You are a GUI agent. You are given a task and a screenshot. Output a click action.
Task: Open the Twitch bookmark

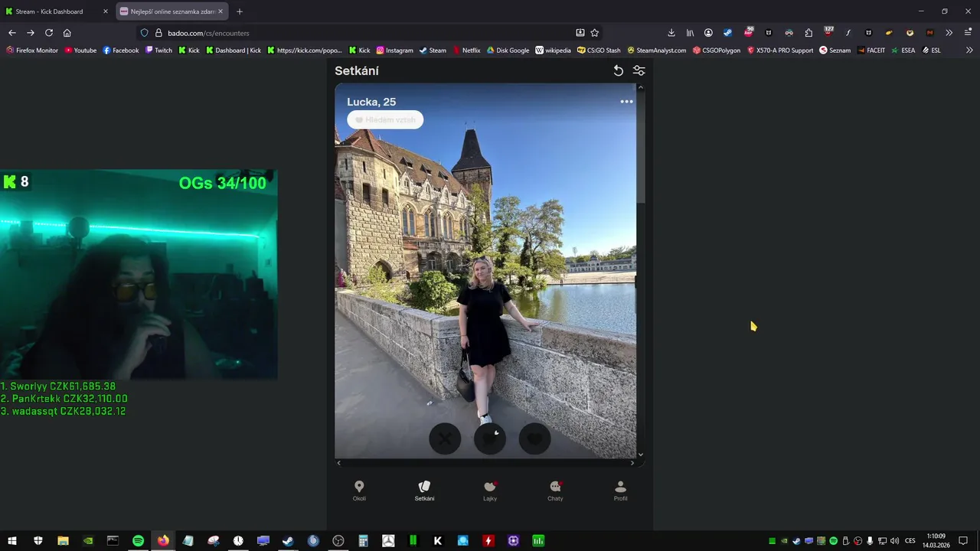[158, 51]
